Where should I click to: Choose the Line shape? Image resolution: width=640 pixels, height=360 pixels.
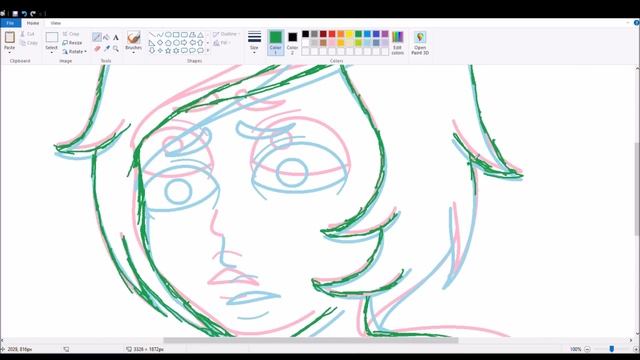[x=152, y=35]
